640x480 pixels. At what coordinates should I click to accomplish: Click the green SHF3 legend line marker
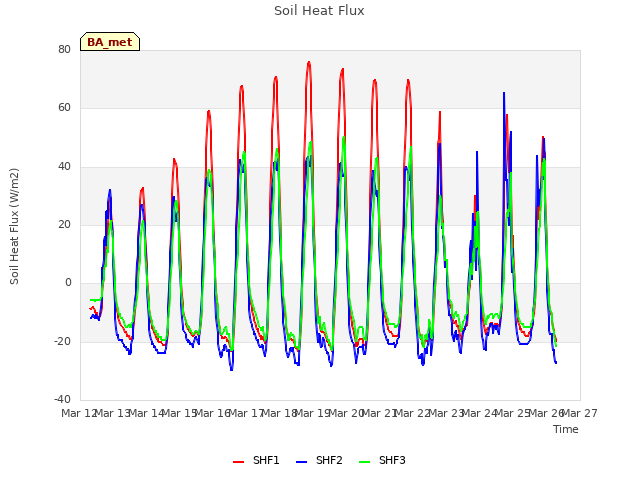tap(364, 462)
